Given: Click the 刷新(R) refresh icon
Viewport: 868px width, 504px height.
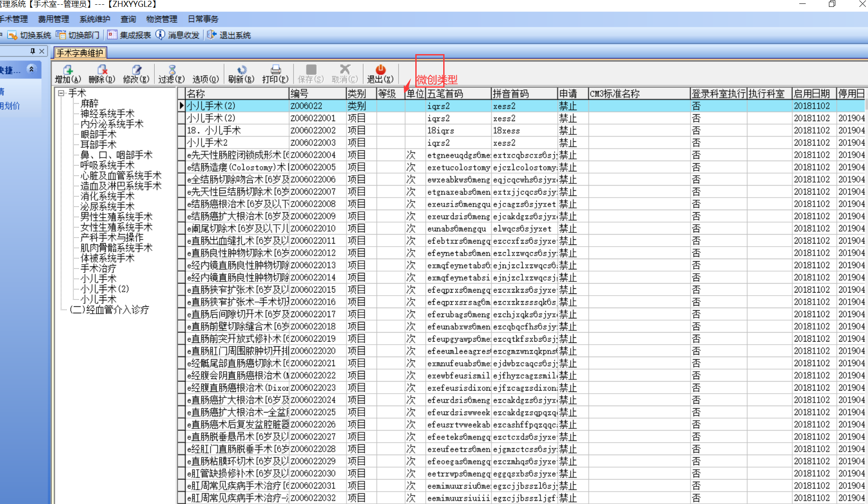Looking at the screenshot, I should click(x=241, y=70).
